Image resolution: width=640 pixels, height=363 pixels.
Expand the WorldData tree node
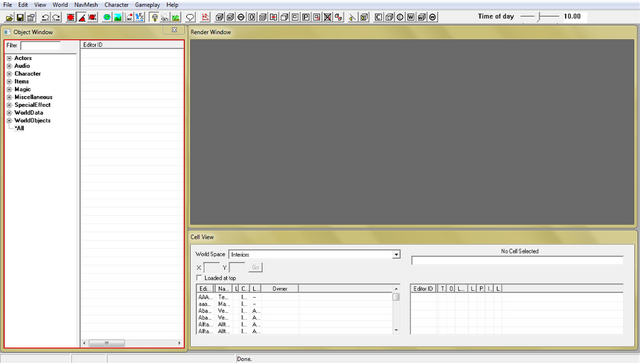tap(9, 113)
